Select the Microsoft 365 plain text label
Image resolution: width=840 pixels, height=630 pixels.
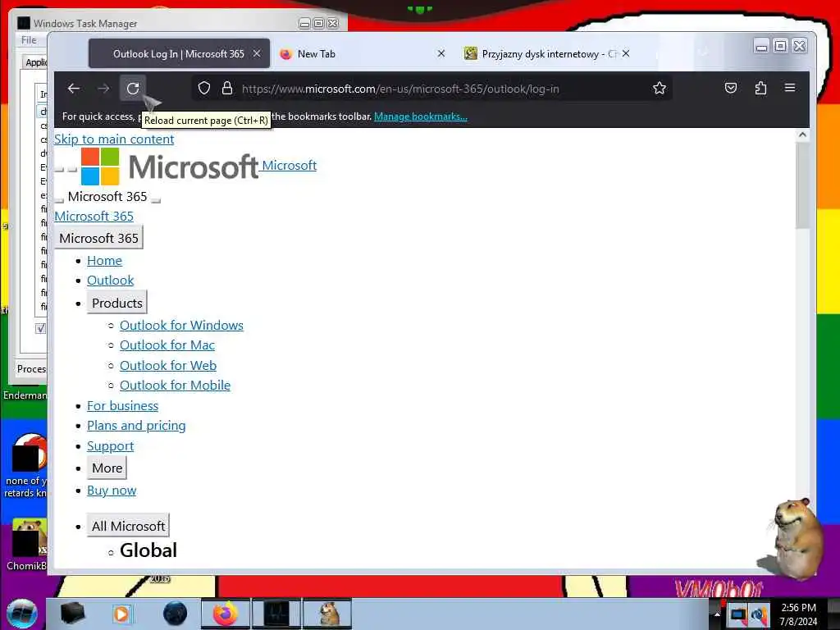(107, 197)
